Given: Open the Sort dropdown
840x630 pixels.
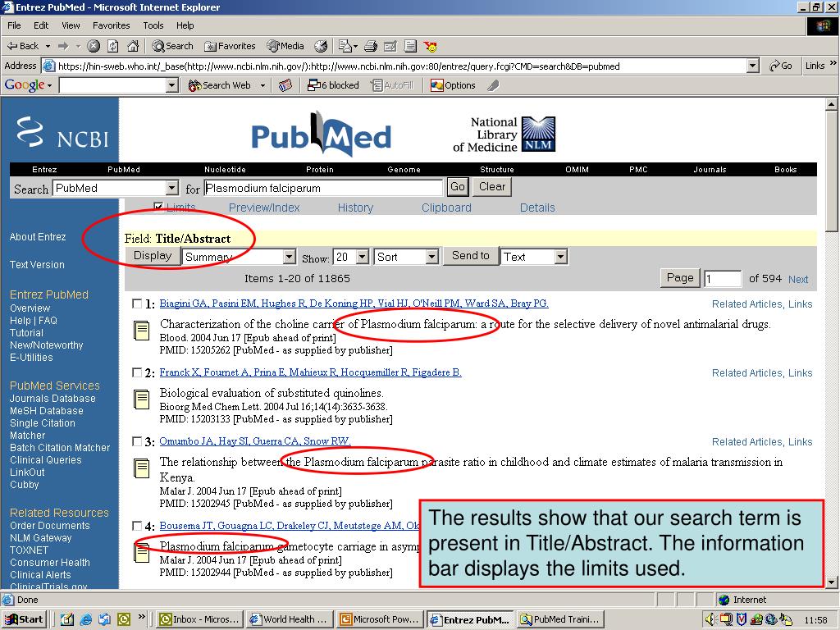Looking at the screenshot, I should pyautogui.click(x=406, y=257).
